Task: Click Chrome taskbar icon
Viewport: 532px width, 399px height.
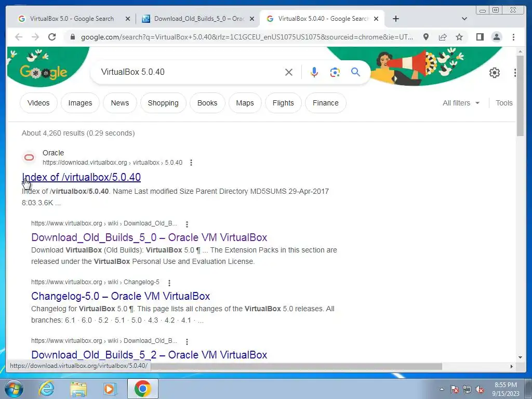Action: coord(142,389)
